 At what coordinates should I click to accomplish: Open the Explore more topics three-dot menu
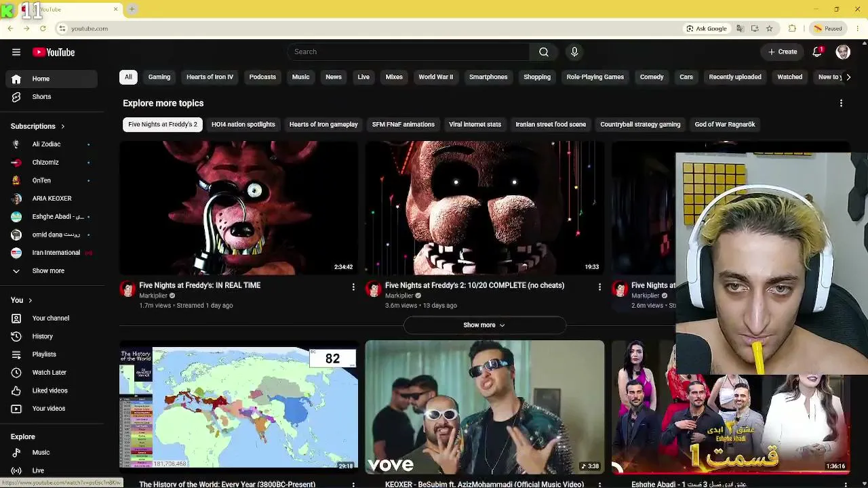842,104
